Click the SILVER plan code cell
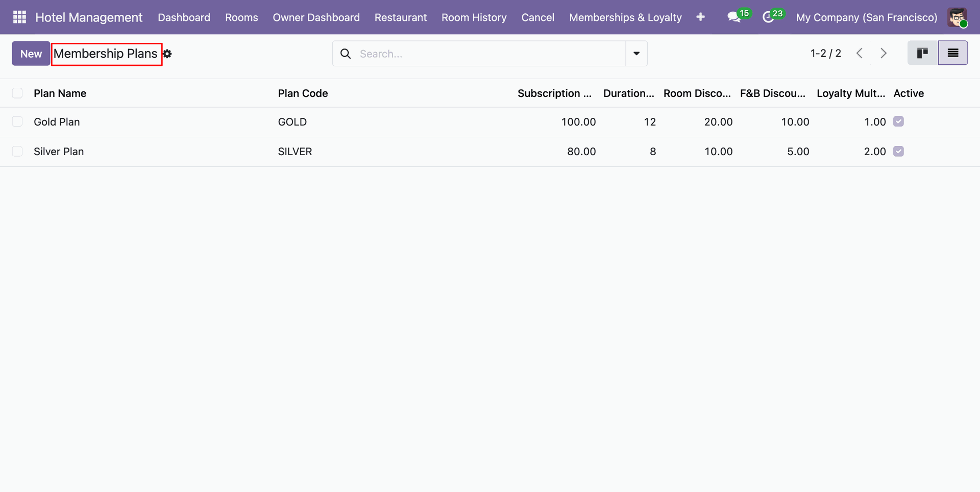Image resolution: width=980 pixels, height=492 pixels. pos(295,152)
